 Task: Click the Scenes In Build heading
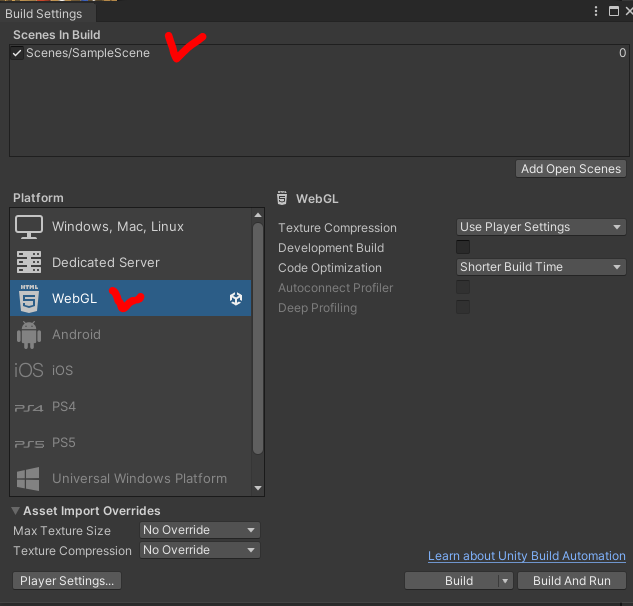click(x=57, y=35)
